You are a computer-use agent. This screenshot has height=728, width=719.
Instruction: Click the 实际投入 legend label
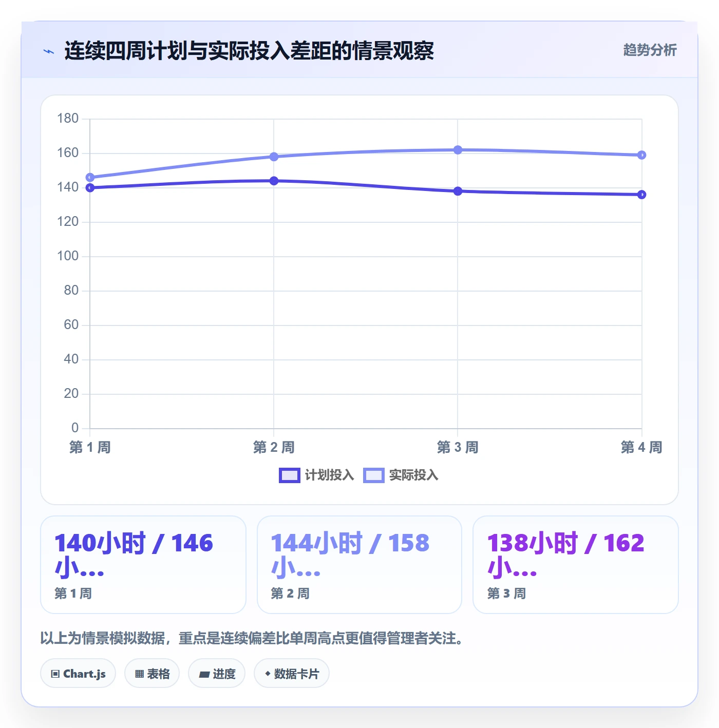[413, 475]
